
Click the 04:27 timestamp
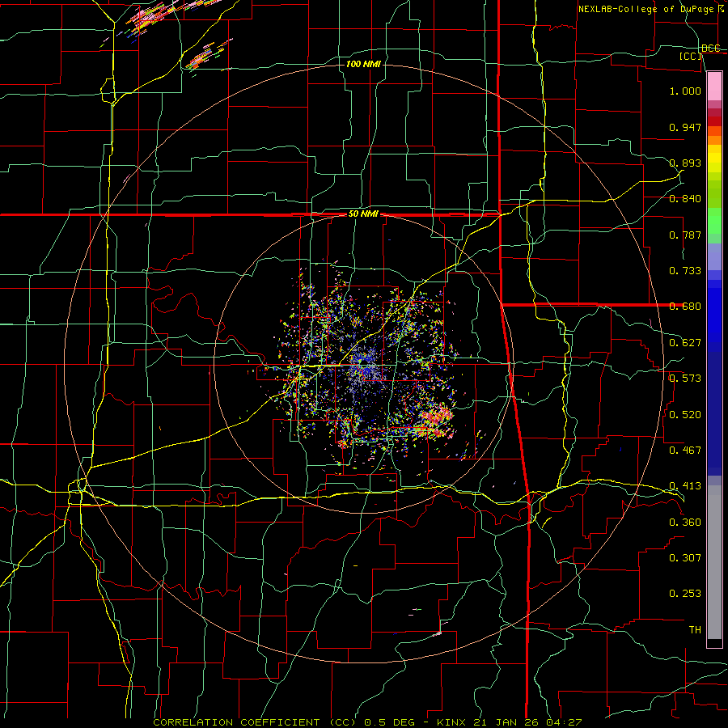coord(564,722)
